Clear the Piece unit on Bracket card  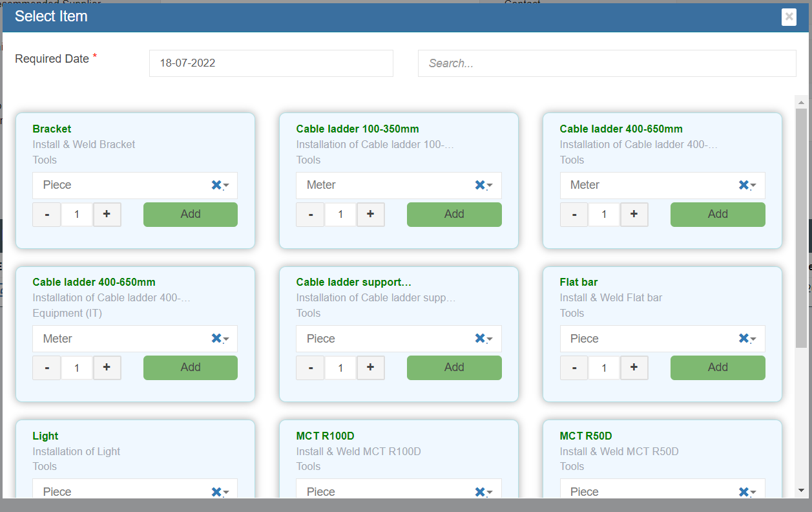pyautogui.click(x=216, y=186)
